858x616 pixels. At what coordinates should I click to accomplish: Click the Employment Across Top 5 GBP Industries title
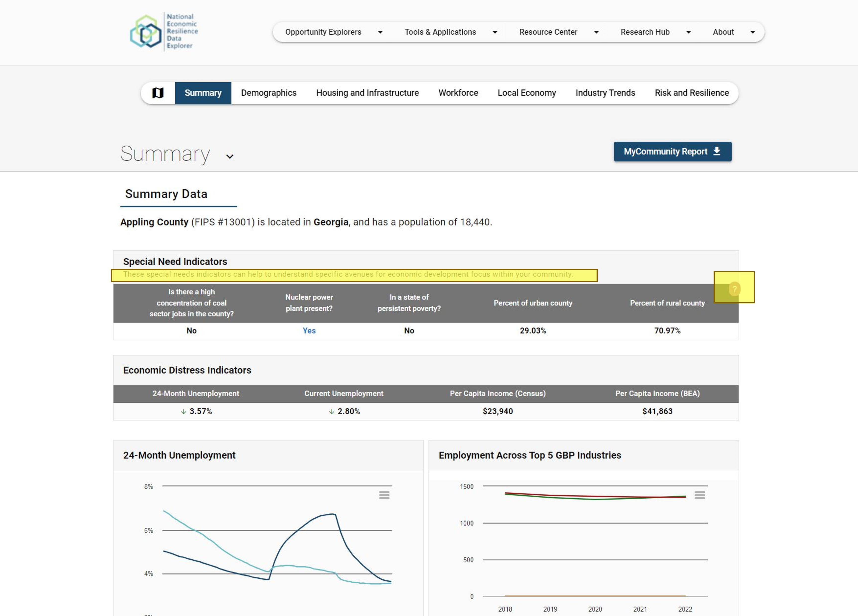(x=530, y=455)
